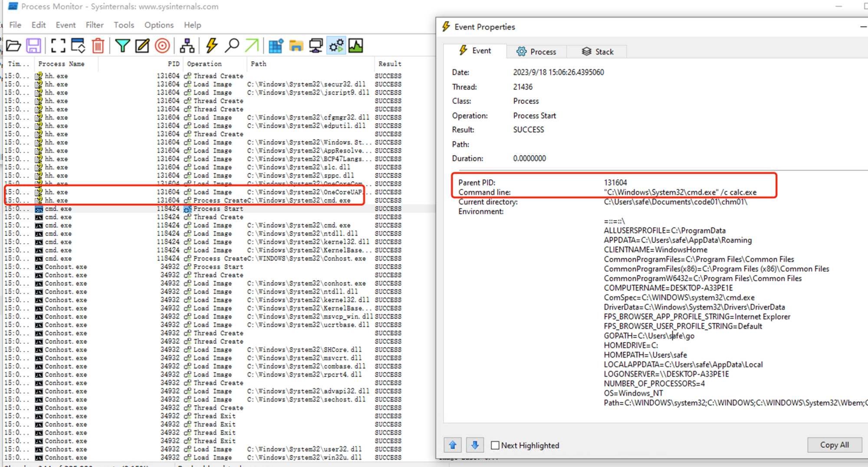This screenshot has height=467, width=868.
Task: Click the Save toolbar icon
Action: click(x=33, y=46)
